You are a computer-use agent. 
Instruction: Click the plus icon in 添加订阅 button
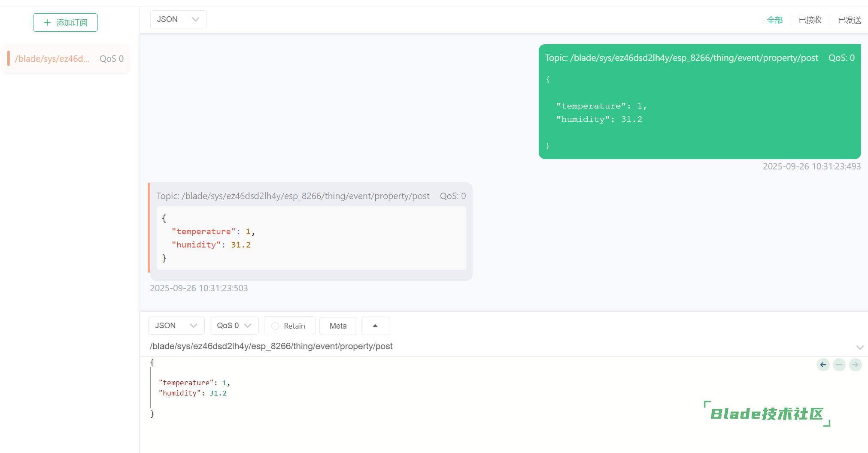tap(47, 22)
